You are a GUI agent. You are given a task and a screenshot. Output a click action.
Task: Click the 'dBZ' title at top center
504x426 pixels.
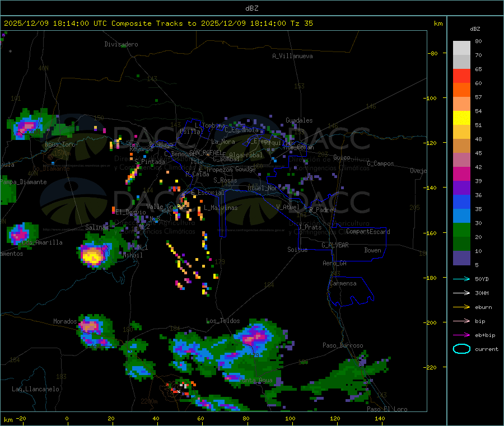tap(251, 8)
